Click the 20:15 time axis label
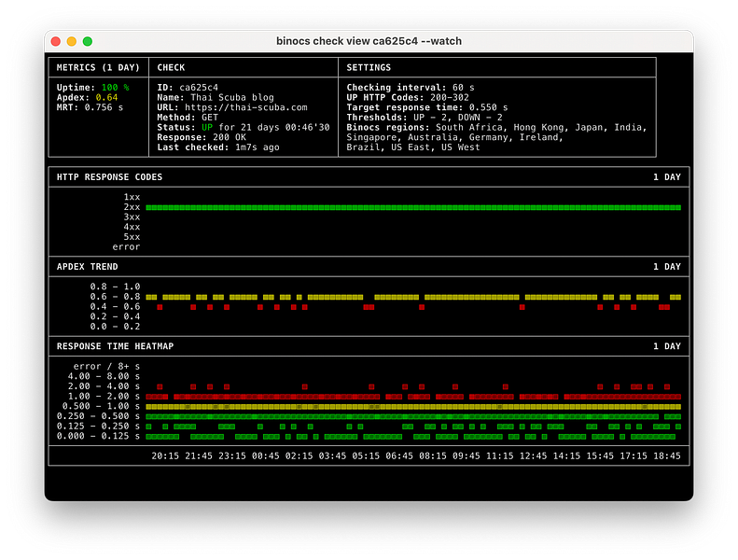 [x=165, y=455]
